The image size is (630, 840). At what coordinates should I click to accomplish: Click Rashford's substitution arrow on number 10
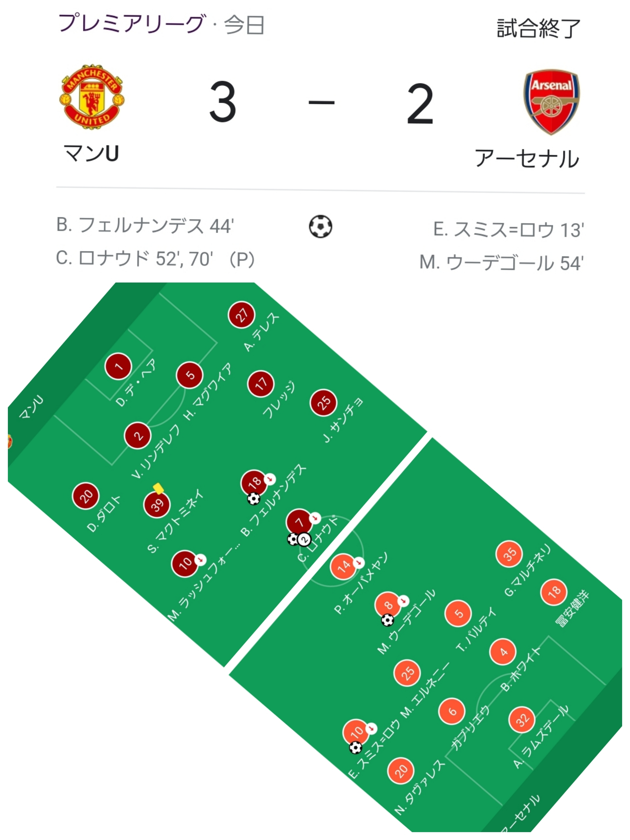pyautogui.click(x=200, y=560)
